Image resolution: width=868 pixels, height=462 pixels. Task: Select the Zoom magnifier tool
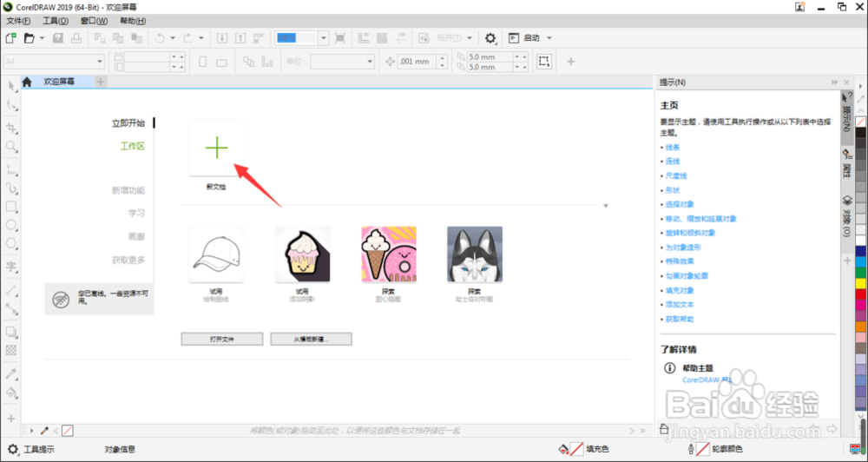click(11, 147)
